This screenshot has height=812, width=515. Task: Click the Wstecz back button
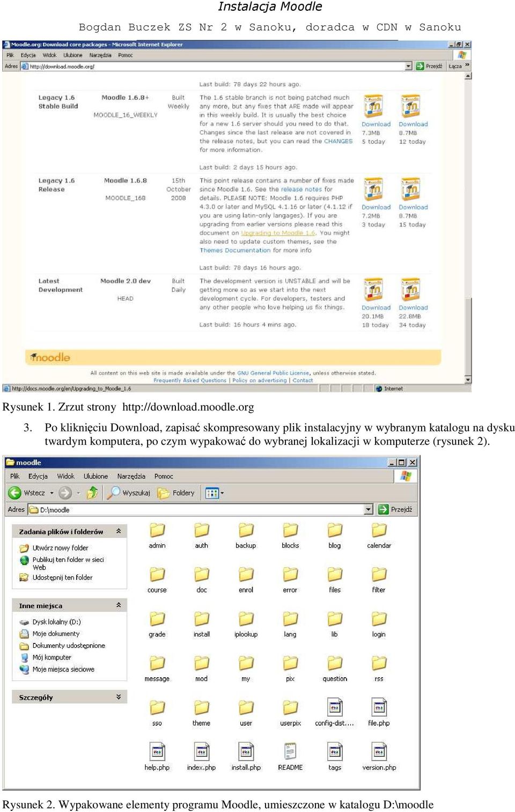click(27, 493)
